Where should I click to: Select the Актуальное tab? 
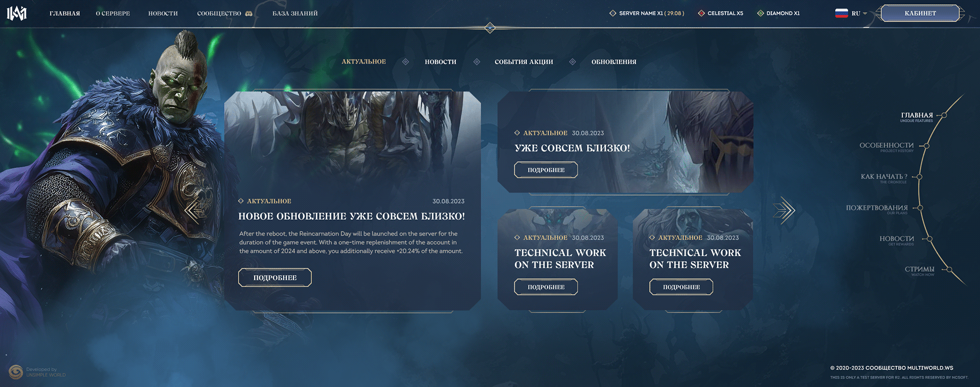click(x=363, y=62)
